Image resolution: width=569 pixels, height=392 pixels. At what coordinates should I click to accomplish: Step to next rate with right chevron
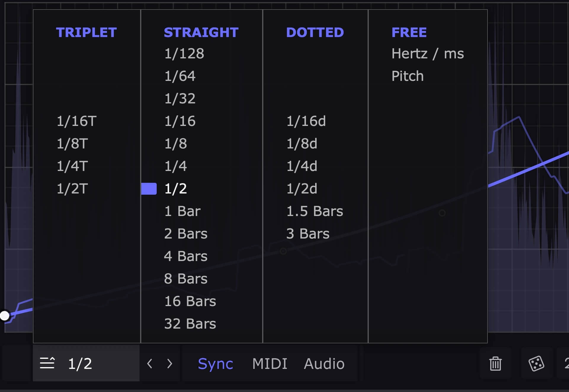[169, 364]
